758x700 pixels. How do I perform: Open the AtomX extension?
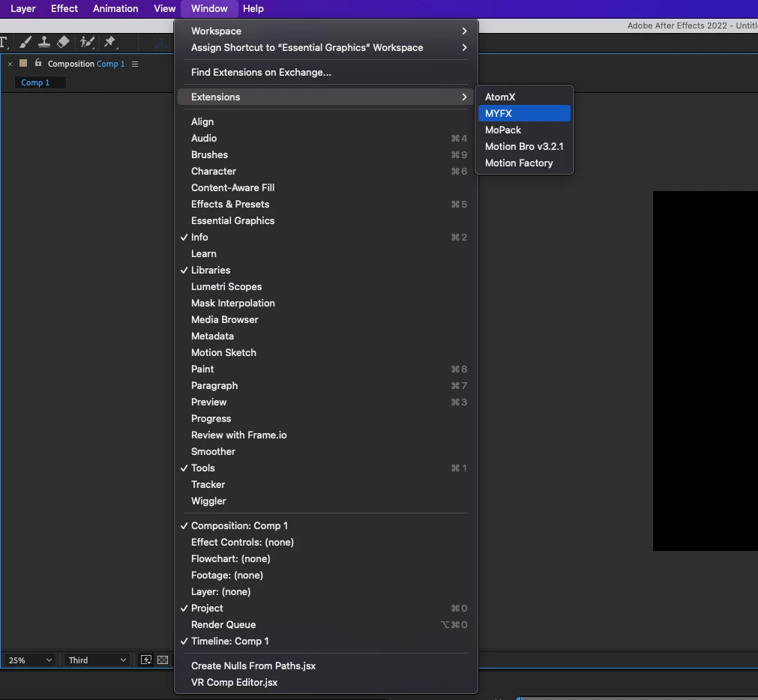coord(524,97)
